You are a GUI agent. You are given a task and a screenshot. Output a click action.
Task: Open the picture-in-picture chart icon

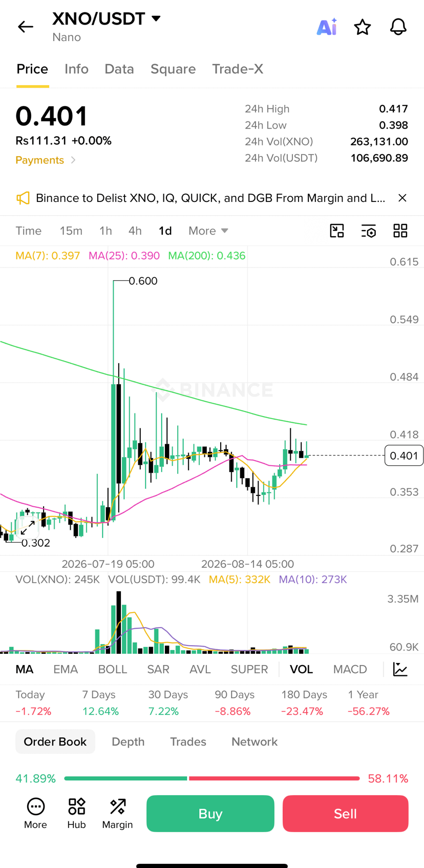pos(337,231)
